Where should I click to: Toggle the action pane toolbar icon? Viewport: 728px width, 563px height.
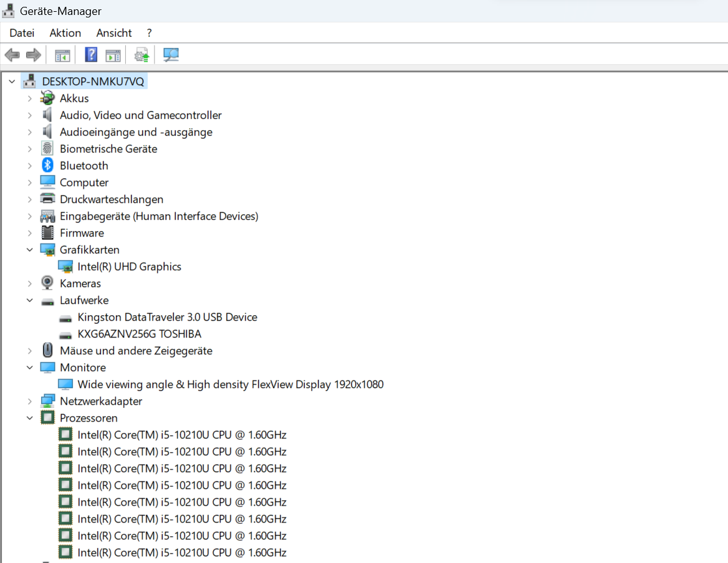113,55
